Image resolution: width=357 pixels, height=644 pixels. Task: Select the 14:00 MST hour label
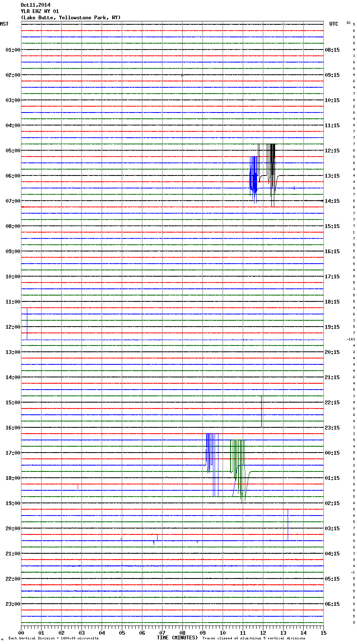(x=13, y=377)
